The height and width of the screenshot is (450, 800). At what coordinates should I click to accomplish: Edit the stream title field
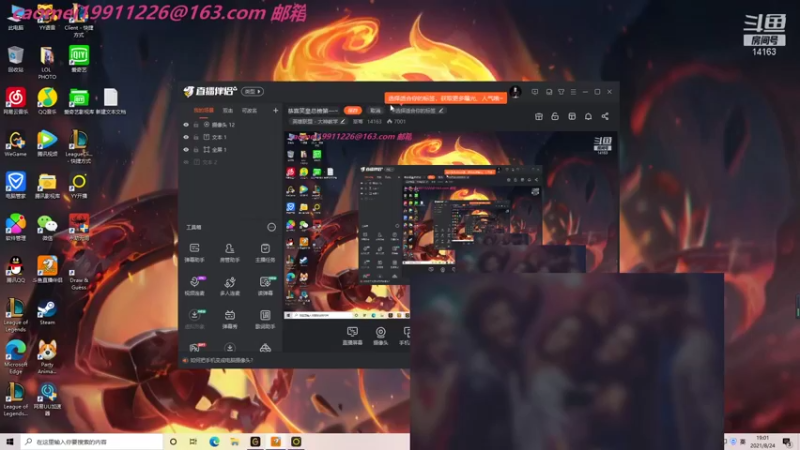coord(312,110)
